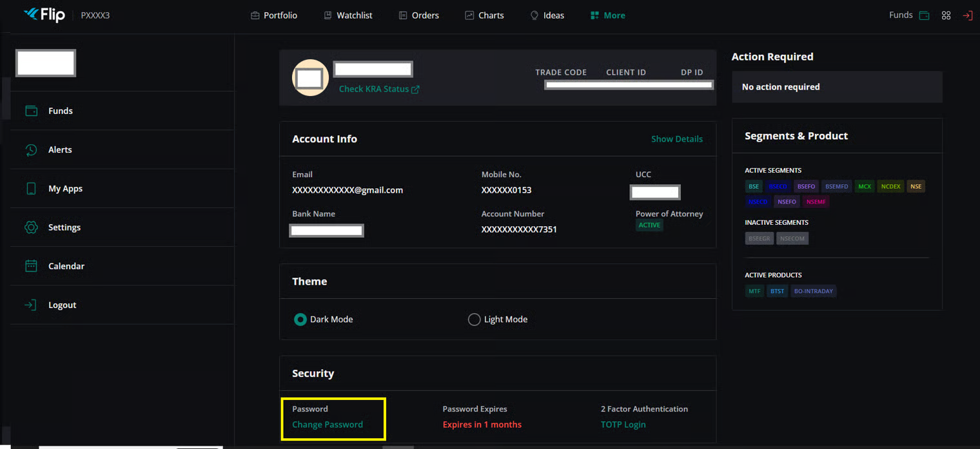Screen dimensions: 980x449
Task: Click the red logout arrow icon top-right
Action: tap(967, 15)
